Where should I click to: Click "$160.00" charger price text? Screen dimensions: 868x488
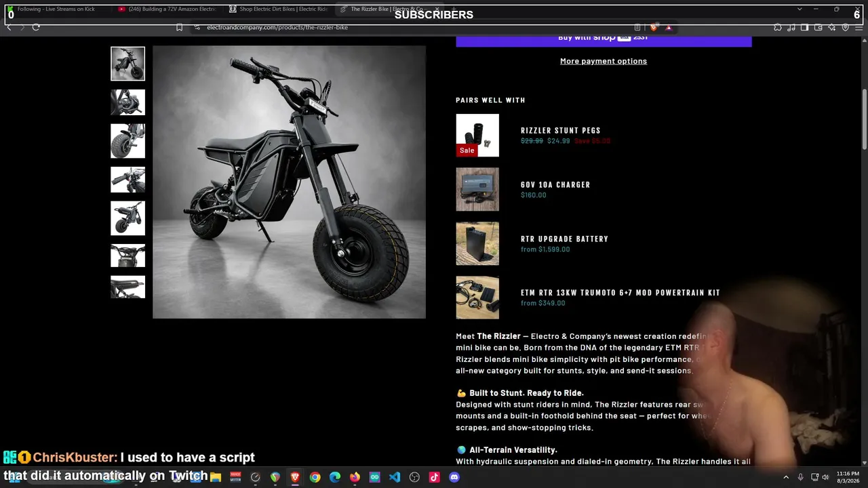pos(534,195)
